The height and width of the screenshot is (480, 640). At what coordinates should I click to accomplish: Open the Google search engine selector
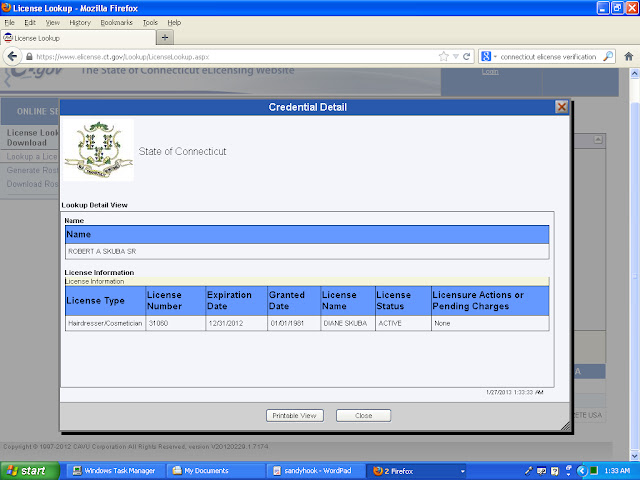[489, 56]
